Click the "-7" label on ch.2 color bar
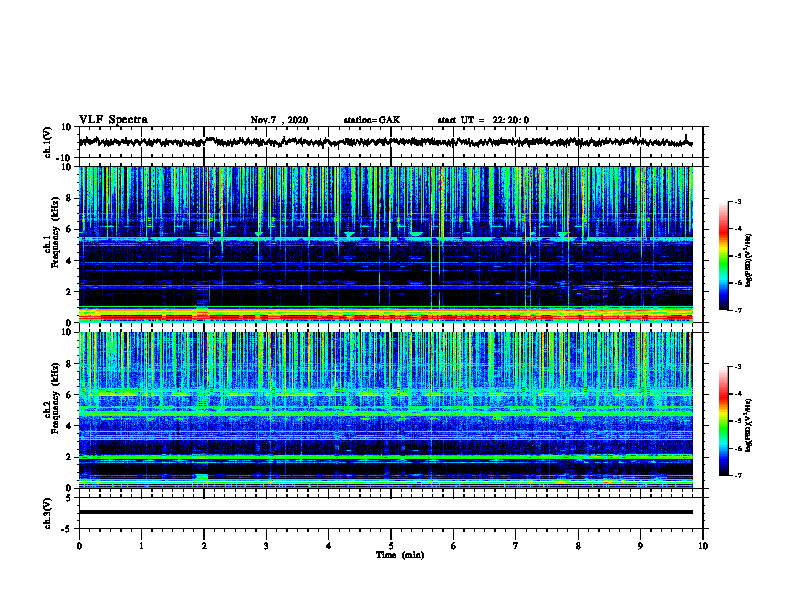The height and width of the screenshot is (612, 792). tap(738, 476)
